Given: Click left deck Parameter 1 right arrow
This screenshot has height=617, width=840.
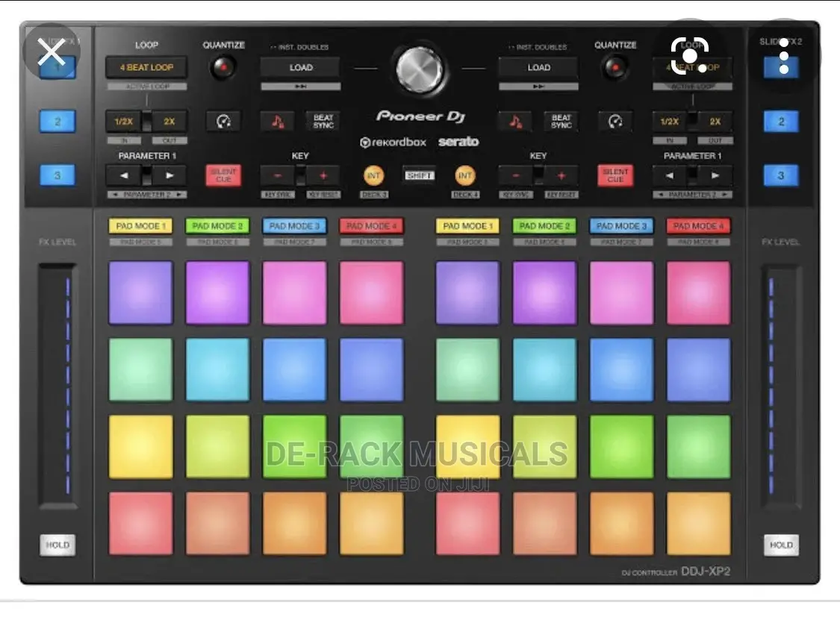Looking at the screenshot, I should click(169, 175).
